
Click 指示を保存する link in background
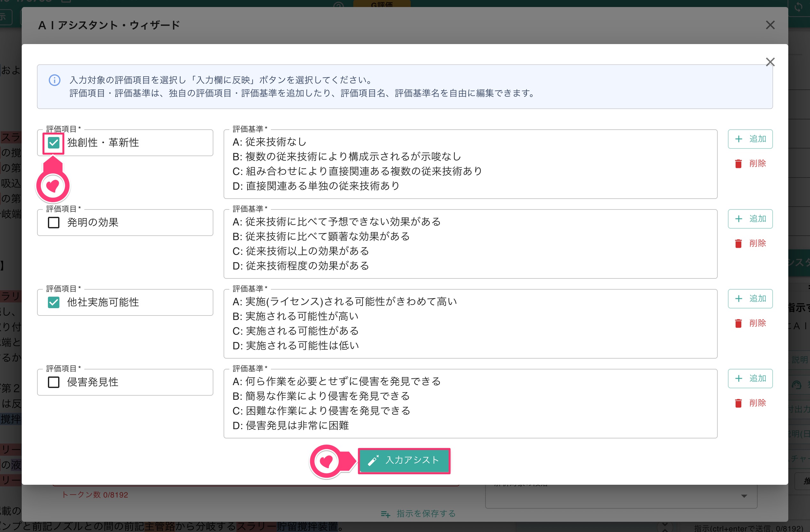click(426, 513)
